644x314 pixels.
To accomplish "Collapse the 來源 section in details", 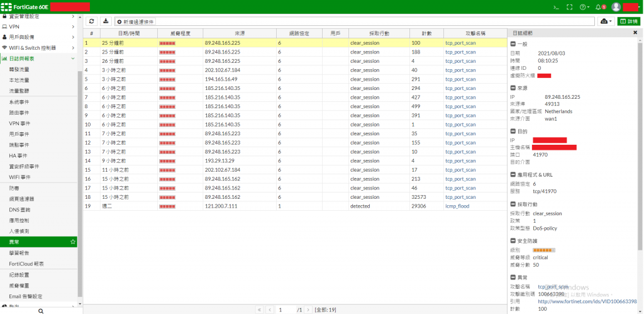I will click(x=513, y=87).
